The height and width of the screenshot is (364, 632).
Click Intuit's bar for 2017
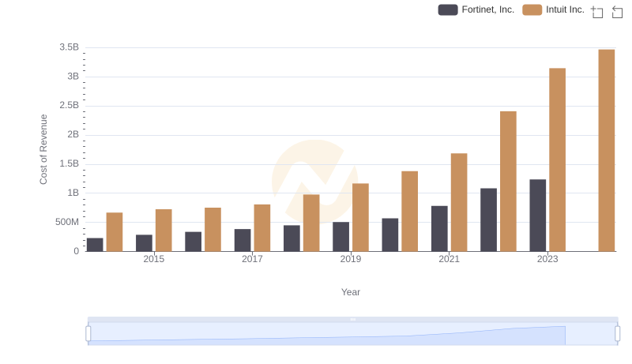point(262,228)
